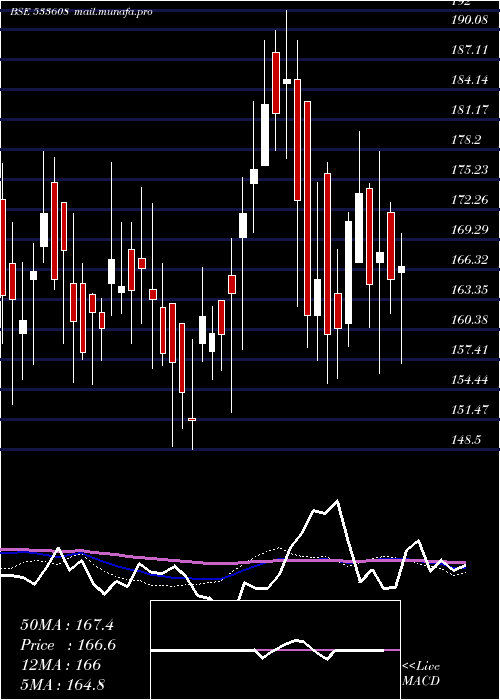Click the 190.08 price axis label
The height and width of the screenshot is (700, 500).
[469, 19]
